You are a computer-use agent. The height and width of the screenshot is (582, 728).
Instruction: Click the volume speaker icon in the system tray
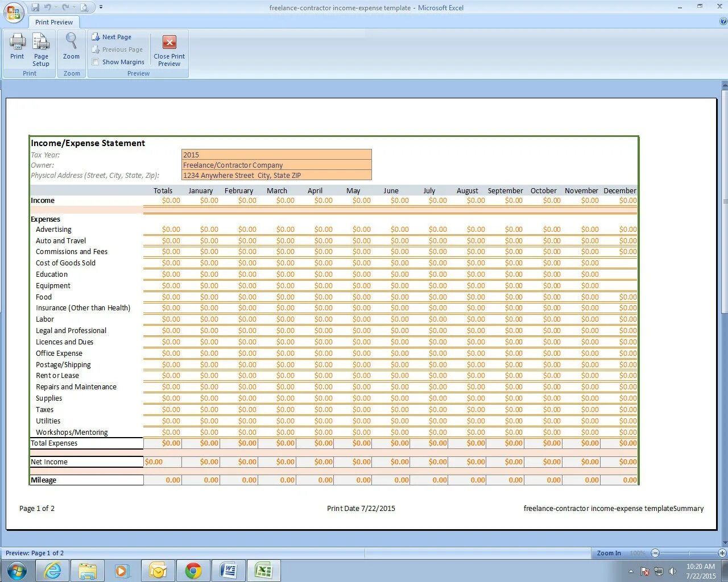point(673,572)
